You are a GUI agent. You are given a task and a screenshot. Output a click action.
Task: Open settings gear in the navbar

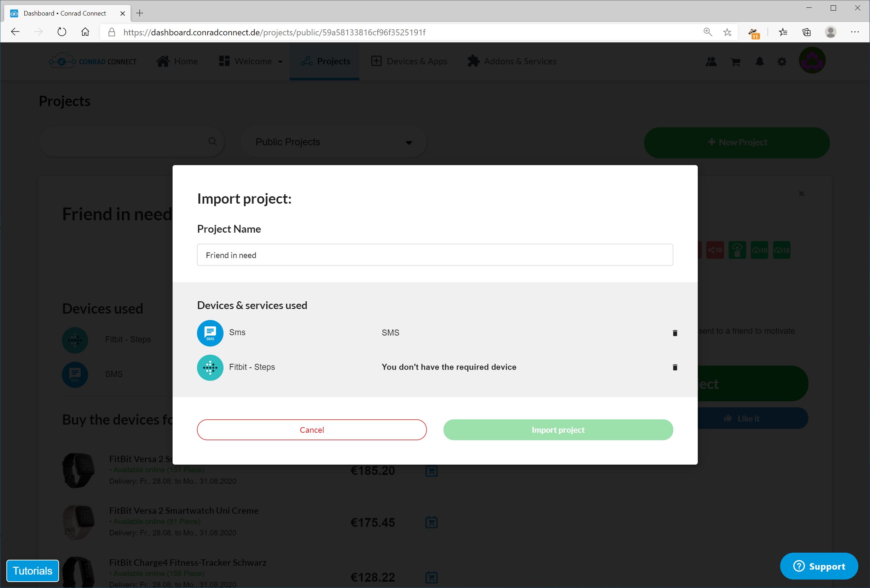coord(782,62)
